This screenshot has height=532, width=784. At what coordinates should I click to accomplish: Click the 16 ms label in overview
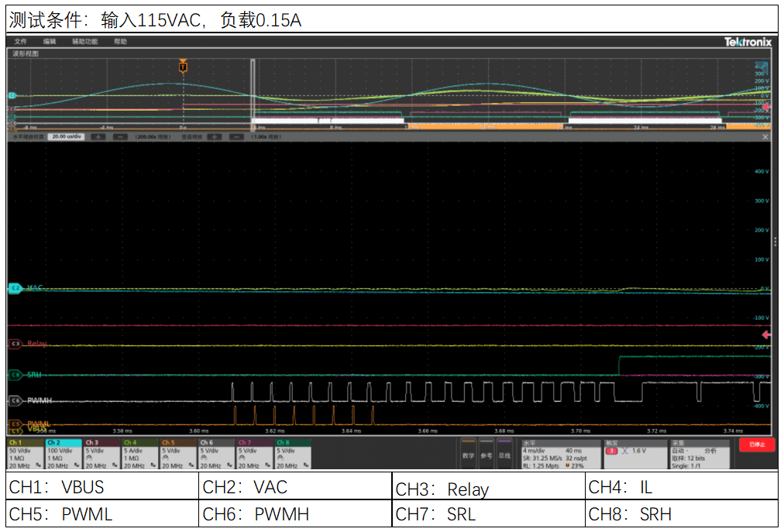click(x=488, y=128)
